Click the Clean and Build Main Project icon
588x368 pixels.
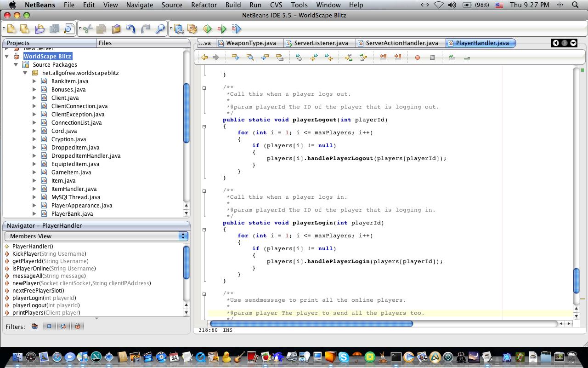192,29
